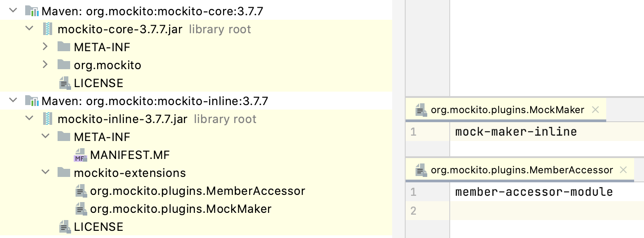Close the MockMaker editor tab
644x238 pixels.
tap(595, 110)
